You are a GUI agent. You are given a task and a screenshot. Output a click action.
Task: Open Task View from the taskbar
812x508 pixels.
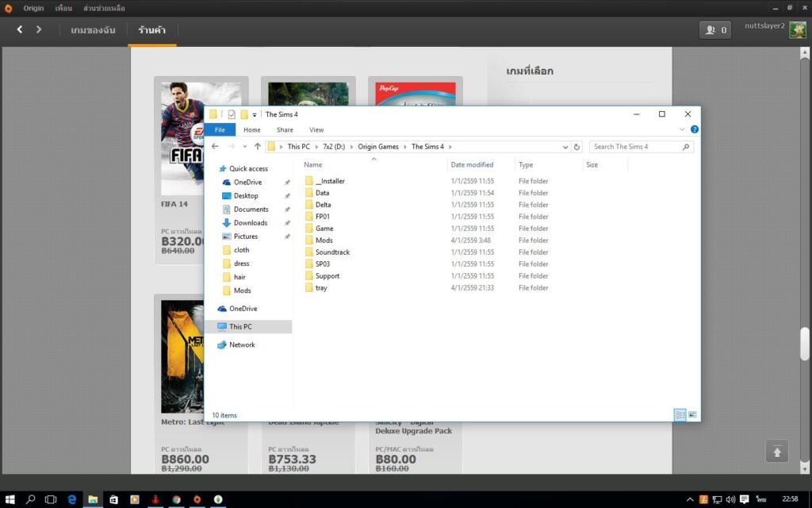tap(51, 499)
